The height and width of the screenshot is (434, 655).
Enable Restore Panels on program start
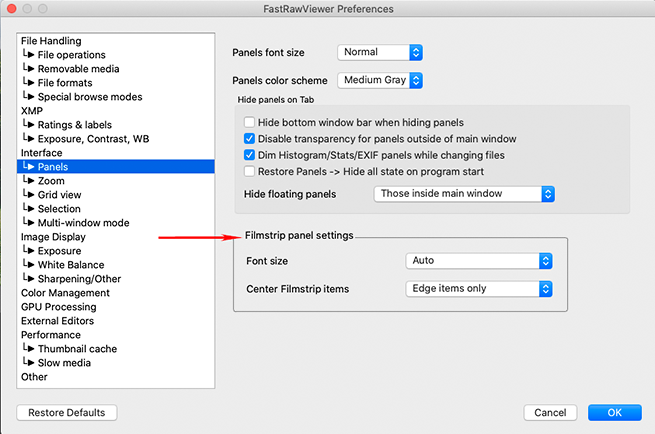click(250, 172)
